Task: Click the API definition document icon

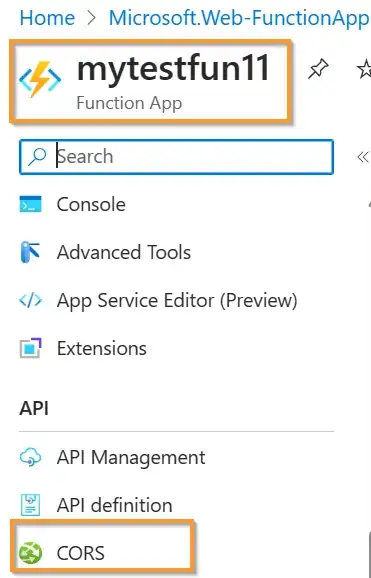Action: (x=30, y=505)
